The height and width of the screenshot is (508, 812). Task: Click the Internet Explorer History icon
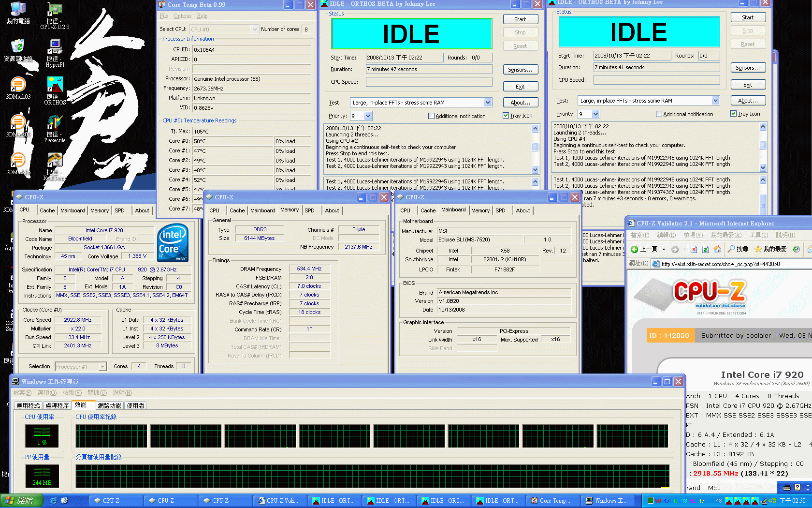(796, 249)
